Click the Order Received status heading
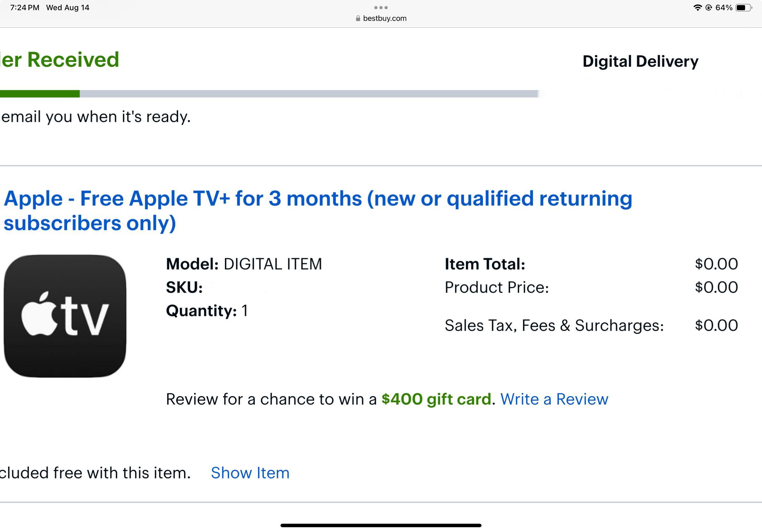 click(x=60, y=60)
